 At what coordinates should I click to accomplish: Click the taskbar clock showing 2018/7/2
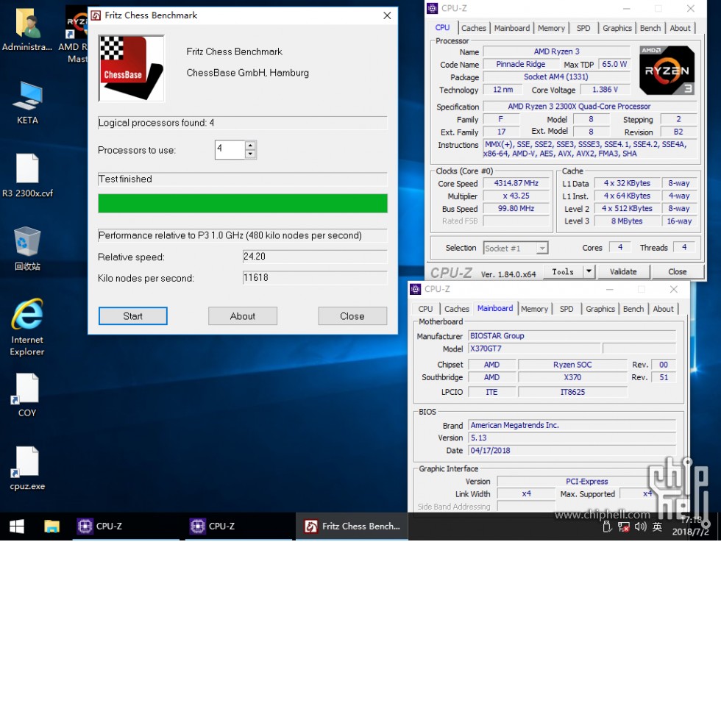tap(690, 526)
